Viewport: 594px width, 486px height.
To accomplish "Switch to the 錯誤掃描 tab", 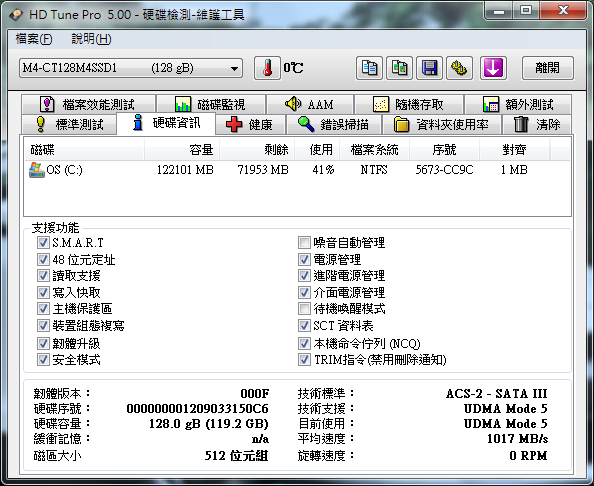I will pos(334,124).
